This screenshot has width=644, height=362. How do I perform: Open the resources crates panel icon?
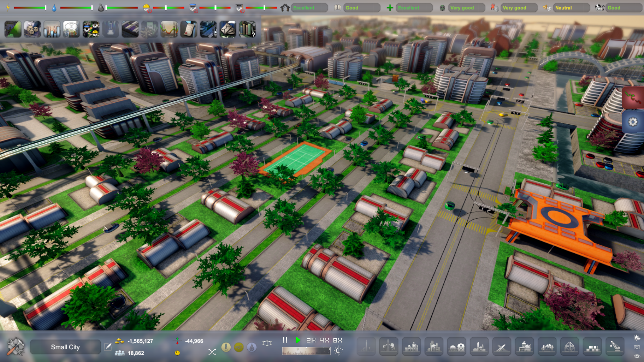click(x=33, y=29)
